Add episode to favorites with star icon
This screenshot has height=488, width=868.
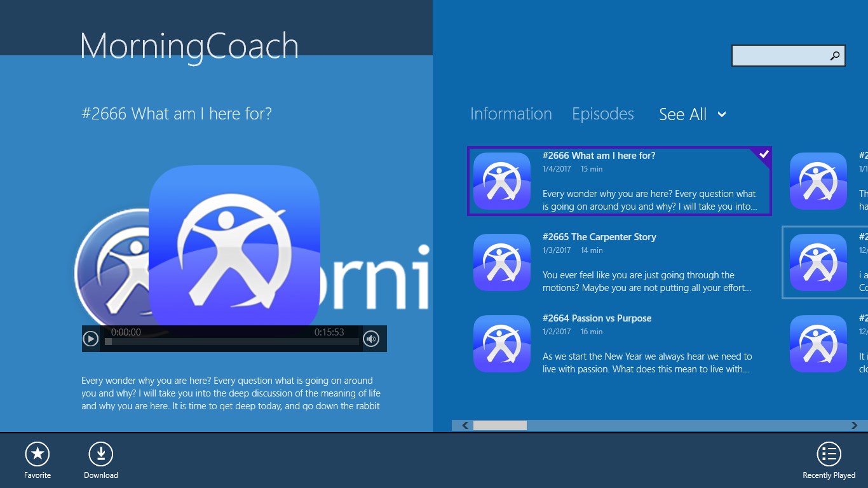(37, 454)
